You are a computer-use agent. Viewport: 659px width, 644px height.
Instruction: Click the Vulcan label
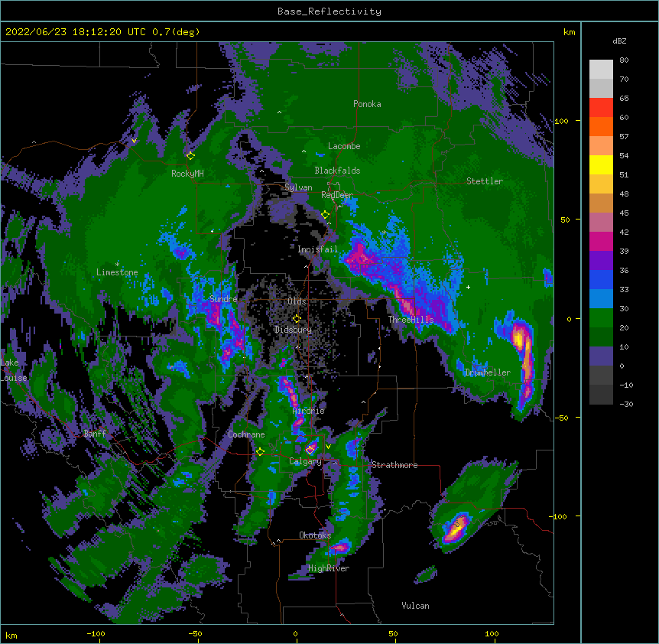tap(415, 606)
